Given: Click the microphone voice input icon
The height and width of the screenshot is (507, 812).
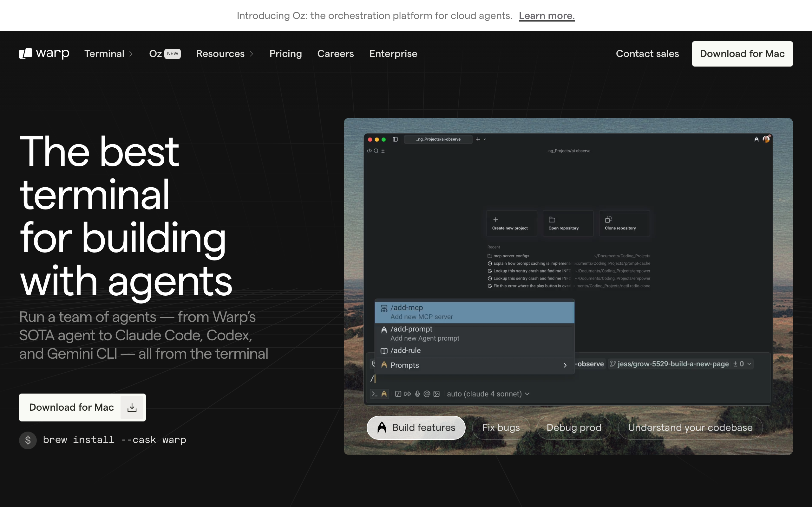Looking at the screenshot, I should [x=417, y=394].
